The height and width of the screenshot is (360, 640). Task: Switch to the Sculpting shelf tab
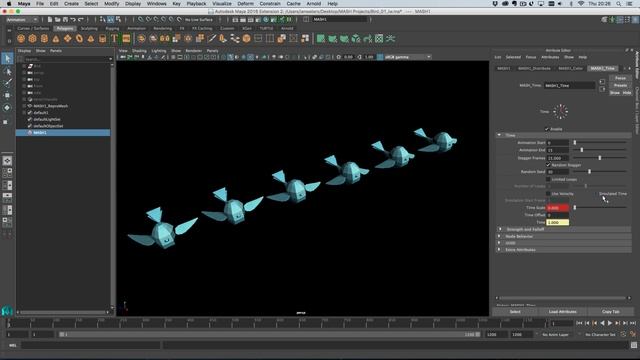point(89,29)
